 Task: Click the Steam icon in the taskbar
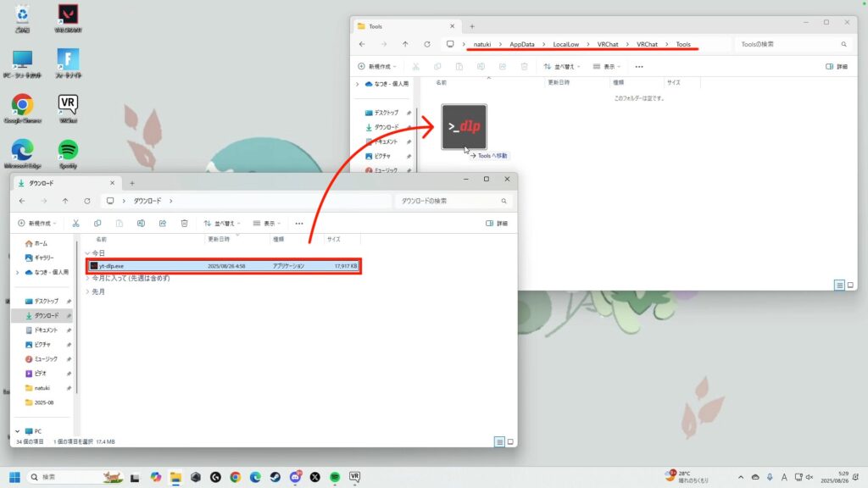click(x=275, y=477)
